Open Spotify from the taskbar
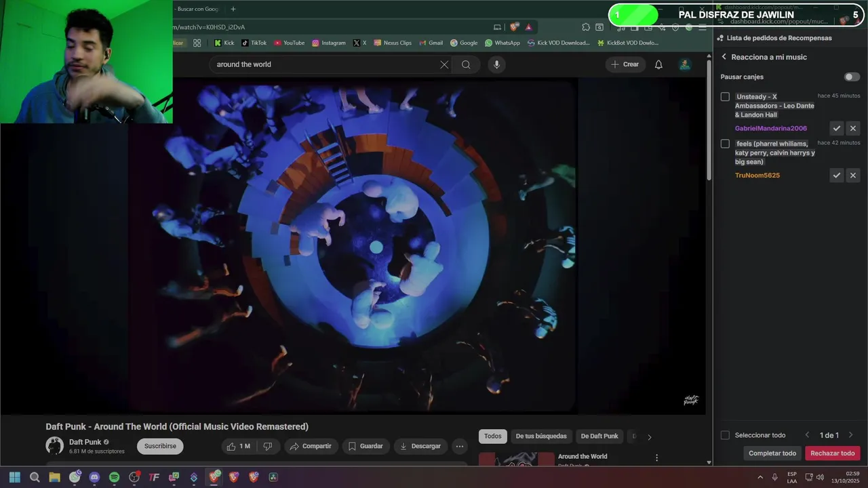Viewport: 868px width, 488px height. (x=114, y=477)
